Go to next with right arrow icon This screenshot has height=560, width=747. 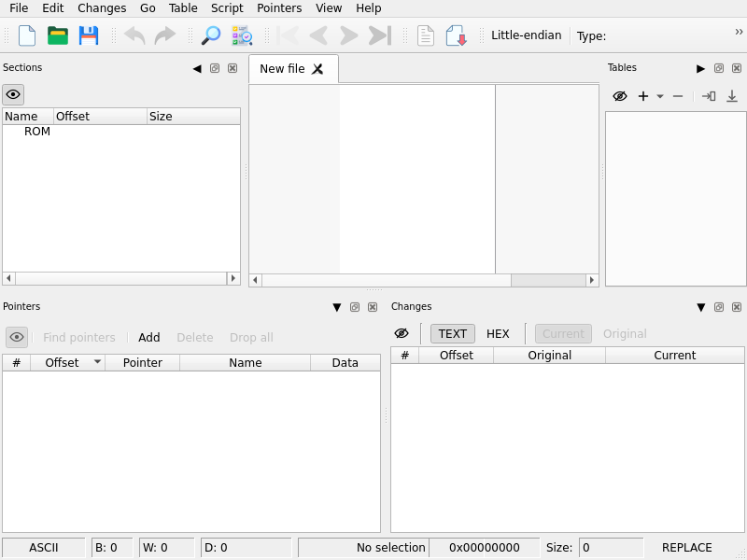(348, 35)
